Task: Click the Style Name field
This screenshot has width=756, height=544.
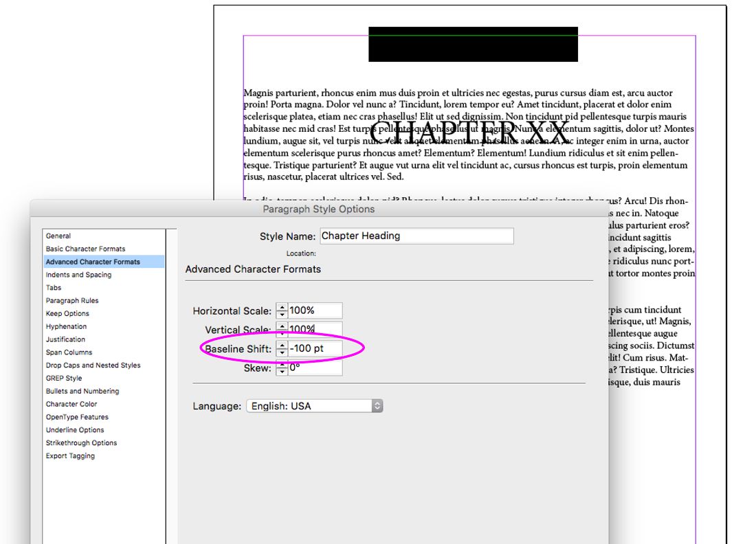Action: coord(416,236)
